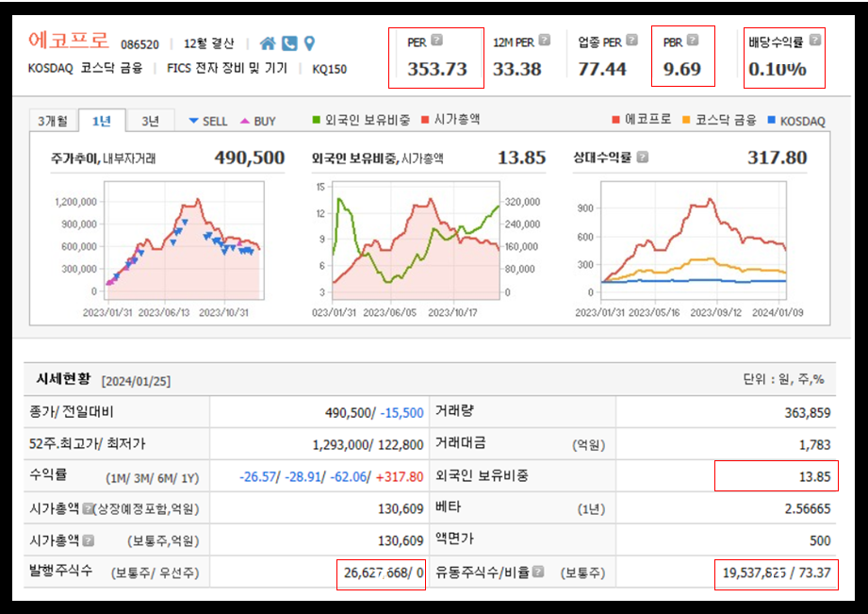Click the 액면가 value 500
The height and width of the screenshot is (614, 868).
click(820, 540)
